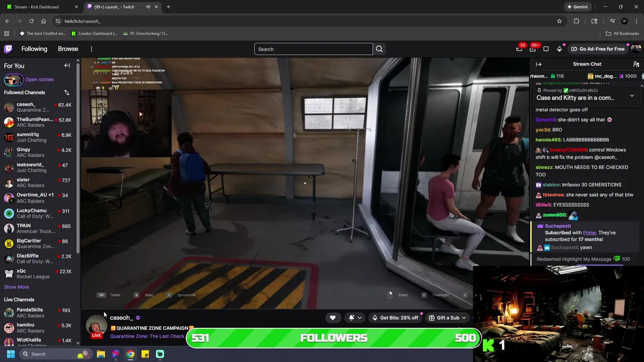Image resolution: width=644 pixels, height=362 pixels.
Task: Sort followed channels with the arrows icon
Action: coord(66,93)
